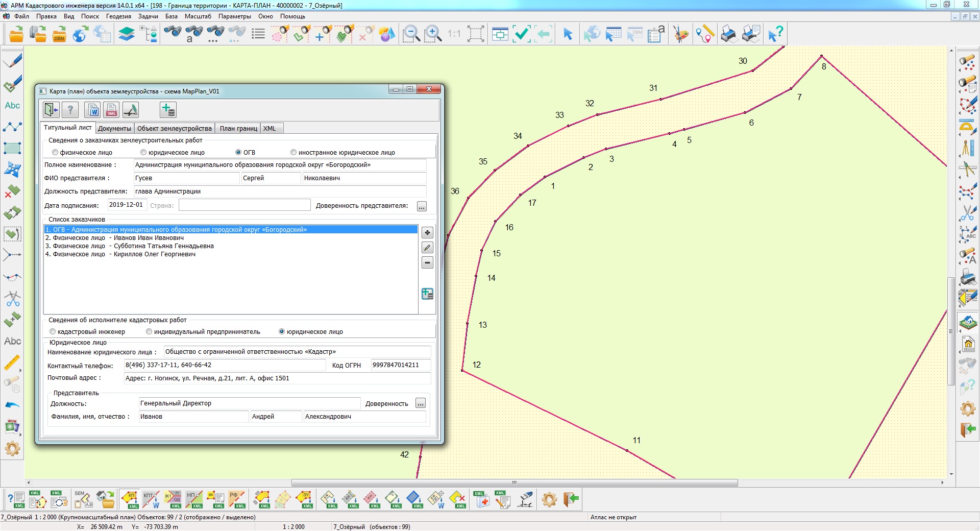The width and height of the screenshot is (980, 531).
Task: Click the scissors cut tool in left sidebar
Action: (12, 299)
